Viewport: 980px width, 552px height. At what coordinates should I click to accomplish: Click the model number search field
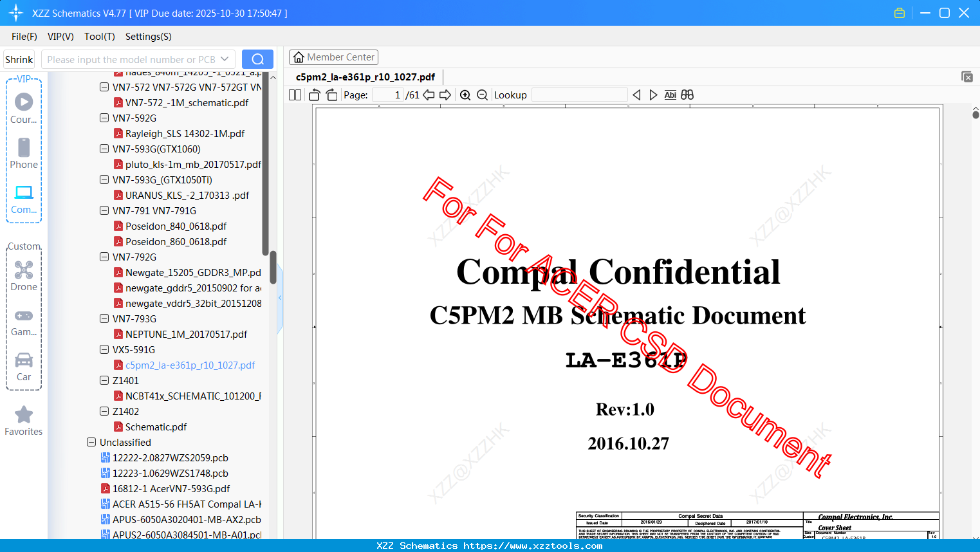tap(131, 59)
